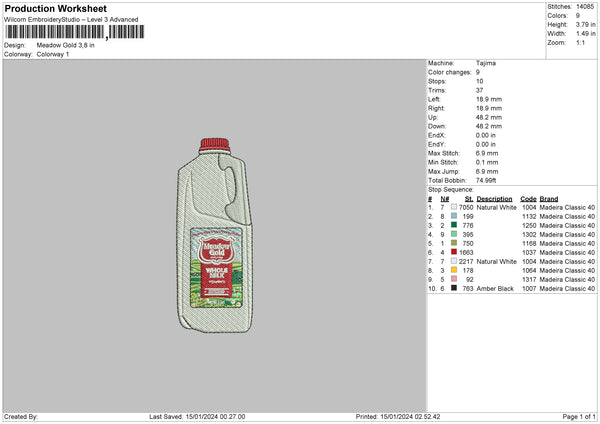
Task: Select the Machine value 'Tajima'
Action: point(486,63)
